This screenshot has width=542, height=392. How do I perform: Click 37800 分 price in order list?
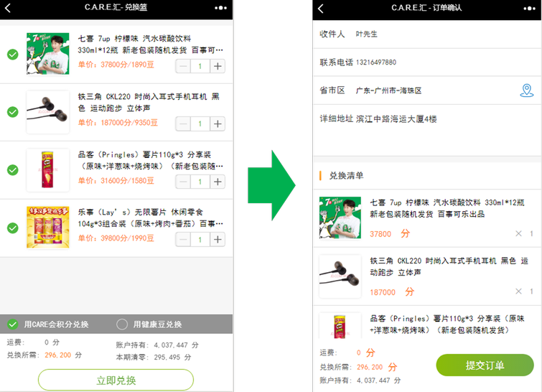390,233
